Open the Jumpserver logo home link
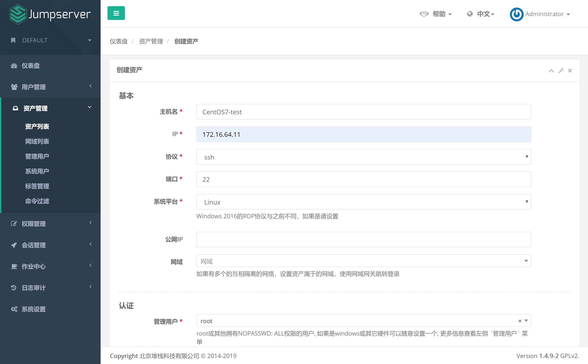Viewport: 588px width, 364px height. pyautogui.click(x=50, y=14)
